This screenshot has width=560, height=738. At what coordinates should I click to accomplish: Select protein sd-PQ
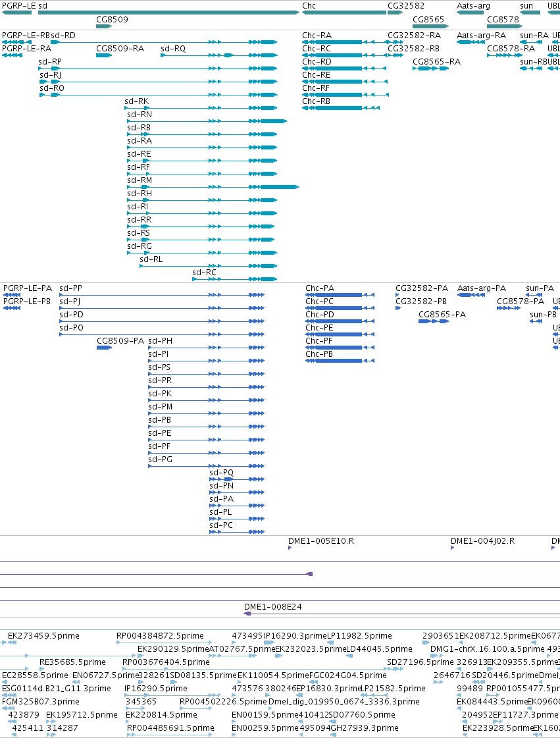(x=237, y=480)
